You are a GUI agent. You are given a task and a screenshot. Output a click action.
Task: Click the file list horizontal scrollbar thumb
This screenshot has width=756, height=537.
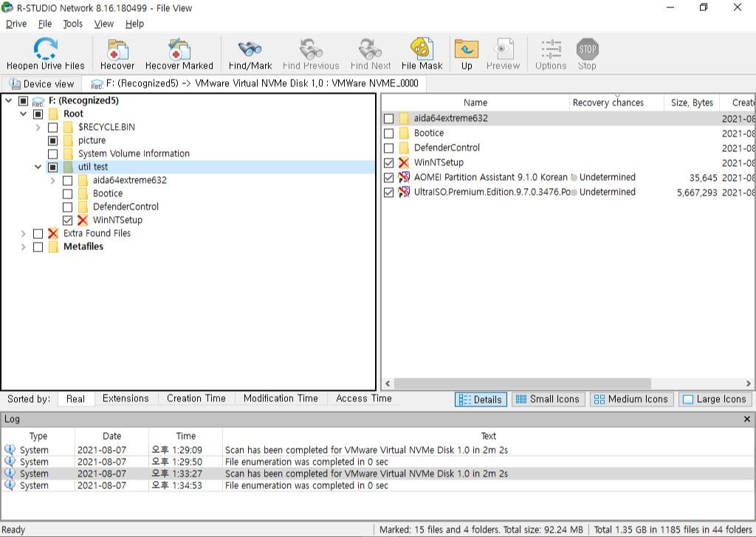523,384
